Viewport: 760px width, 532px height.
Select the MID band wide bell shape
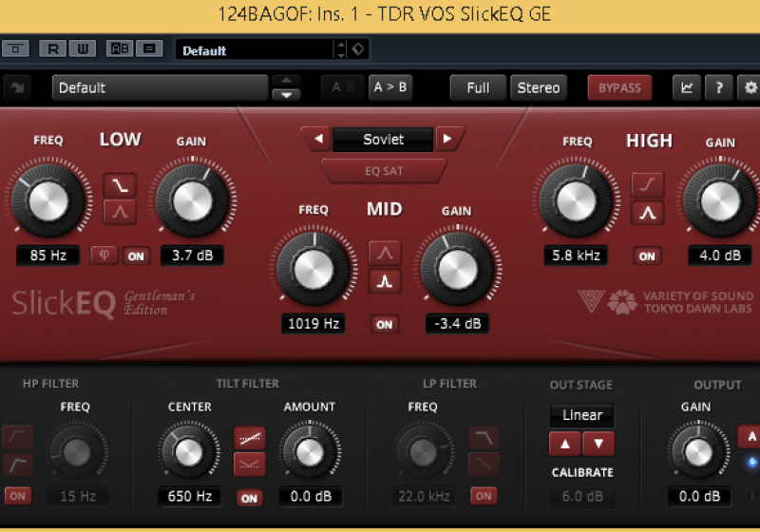point(385,253)
